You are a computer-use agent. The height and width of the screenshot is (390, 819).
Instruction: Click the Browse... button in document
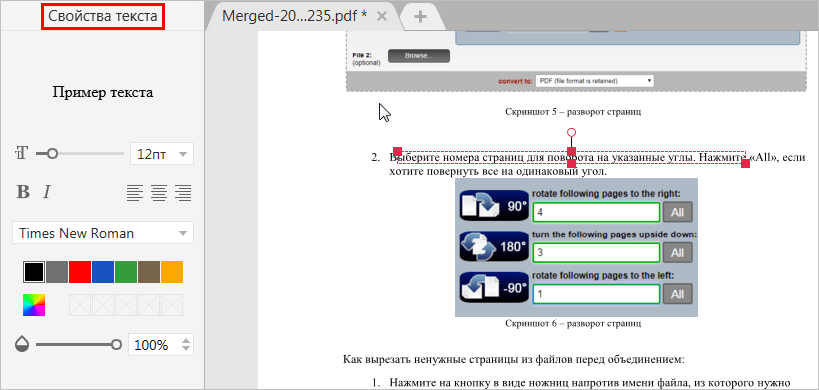[418, 56]
